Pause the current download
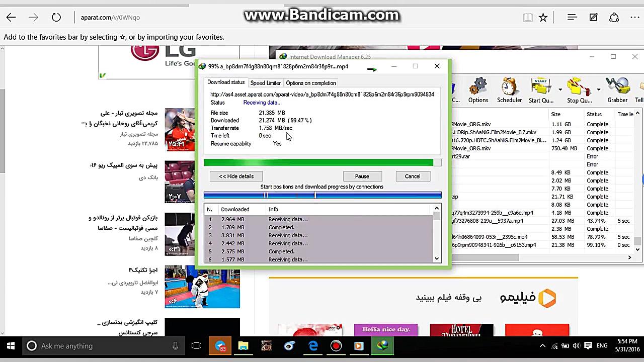The width and height of the screenshot is (644, 362). [x=362, y=176]
